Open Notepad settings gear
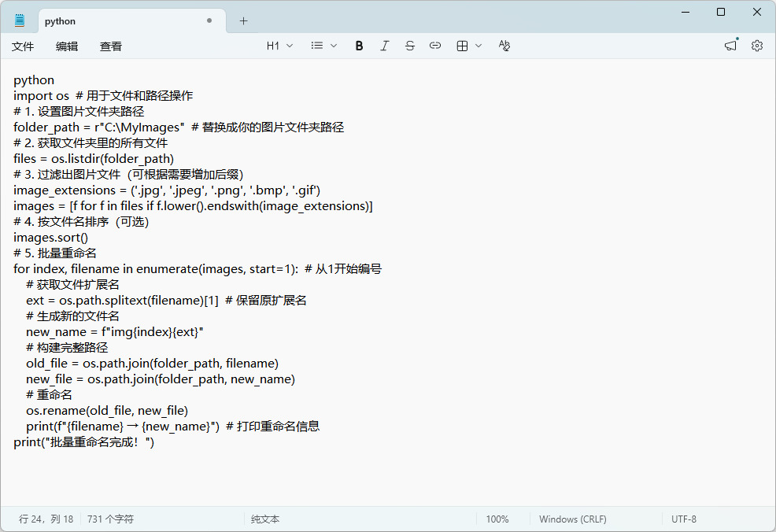776x532 pixels. 756,46
